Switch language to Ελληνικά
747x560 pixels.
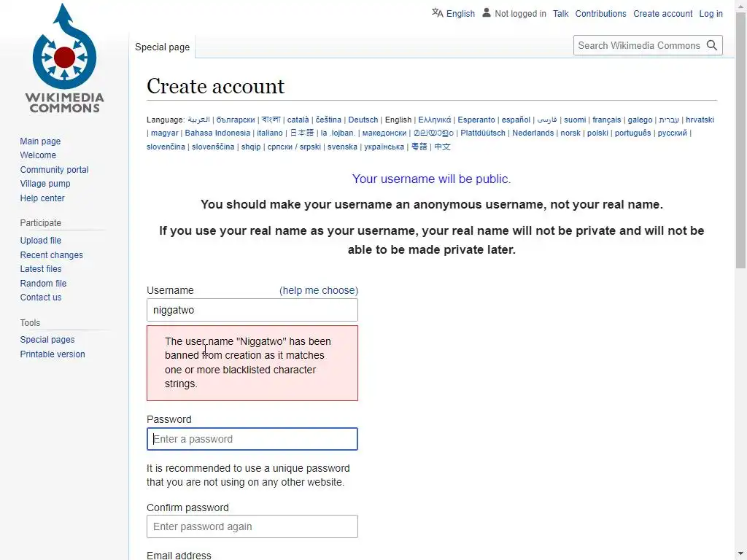(435, 120)
